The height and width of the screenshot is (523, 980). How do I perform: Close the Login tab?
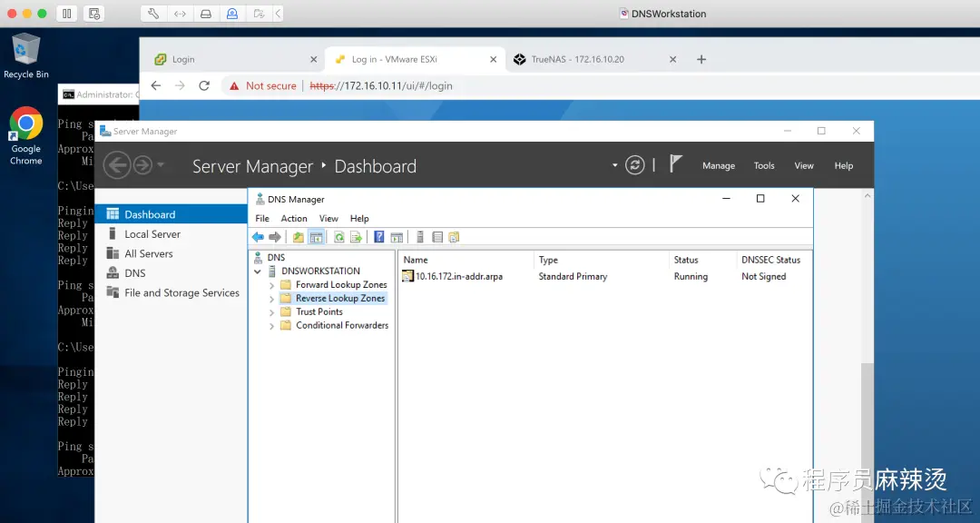[x=314, y=59]
